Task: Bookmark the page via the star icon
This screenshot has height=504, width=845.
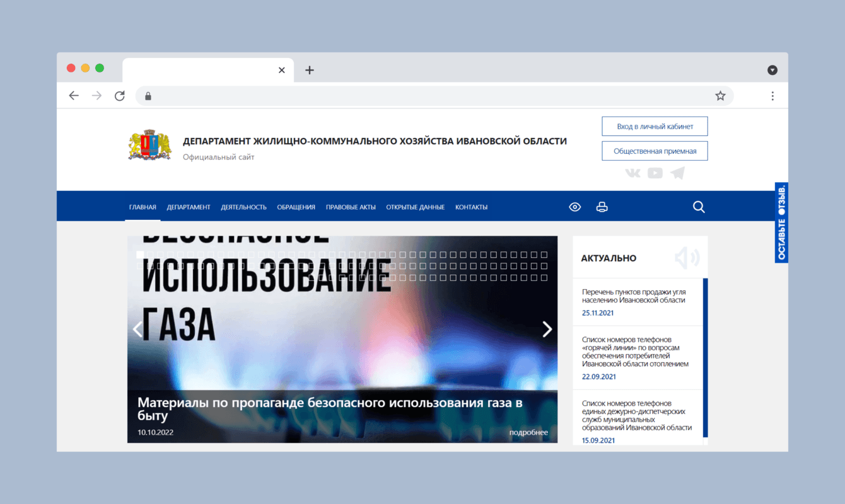Action: [x=720, y=95]
